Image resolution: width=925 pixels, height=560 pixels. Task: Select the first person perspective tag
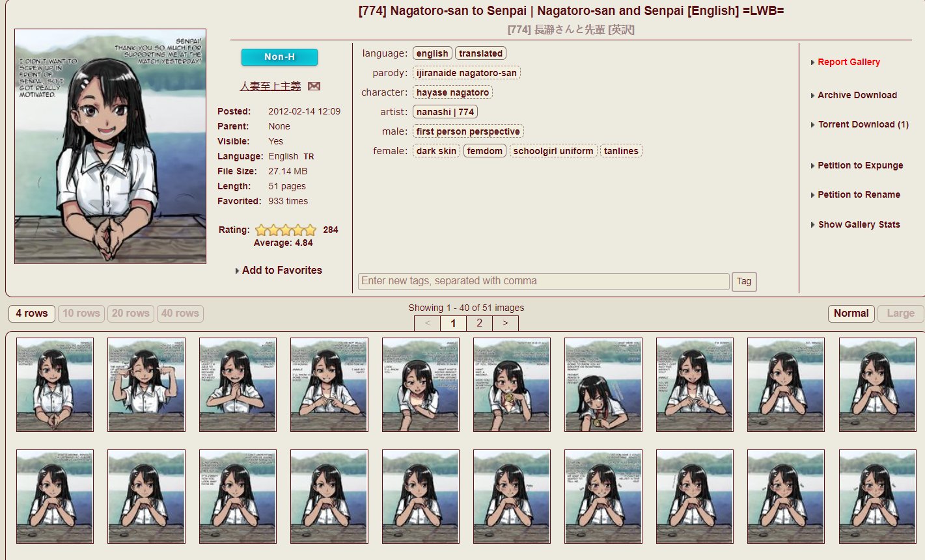[x=468, y=131]
